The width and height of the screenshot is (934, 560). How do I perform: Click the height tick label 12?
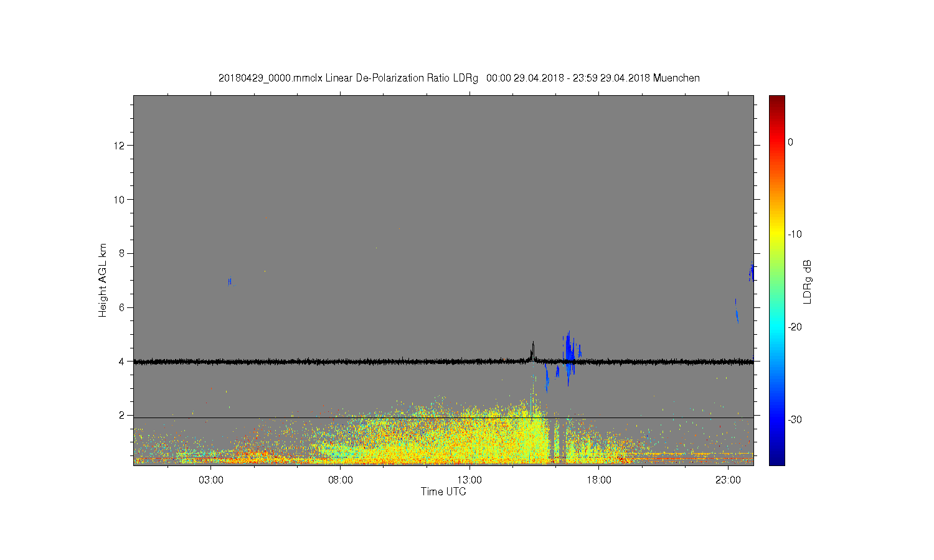point(120,146)
